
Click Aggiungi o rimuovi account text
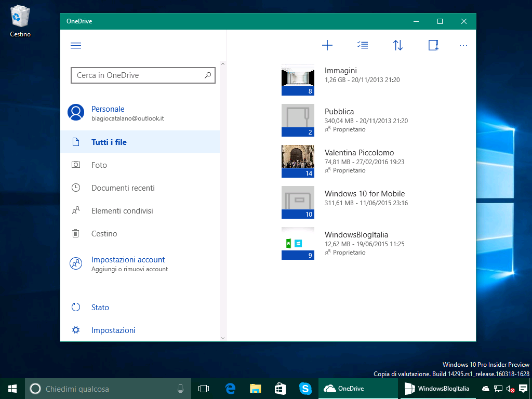(129, 269)
